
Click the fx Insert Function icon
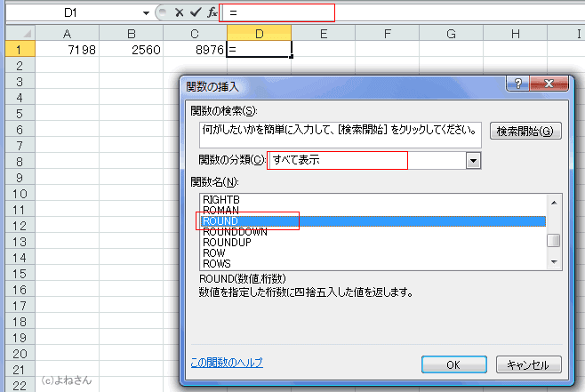coord(212,12)
